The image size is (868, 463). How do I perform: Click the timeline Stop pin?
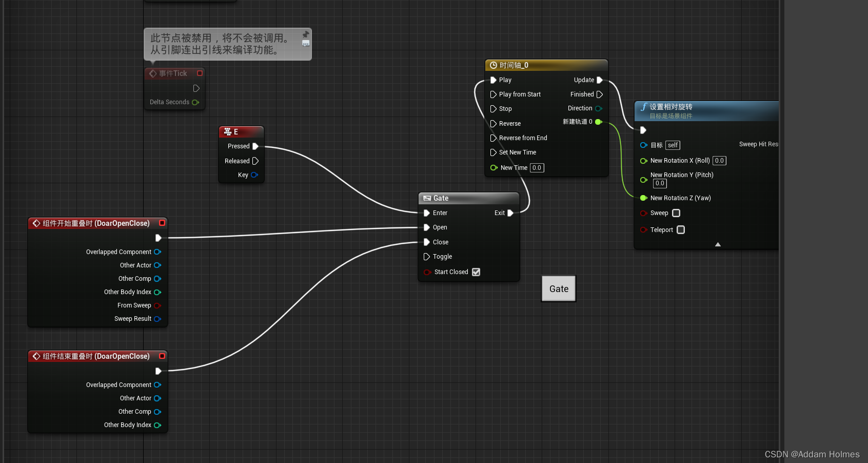tap(493, 109)
